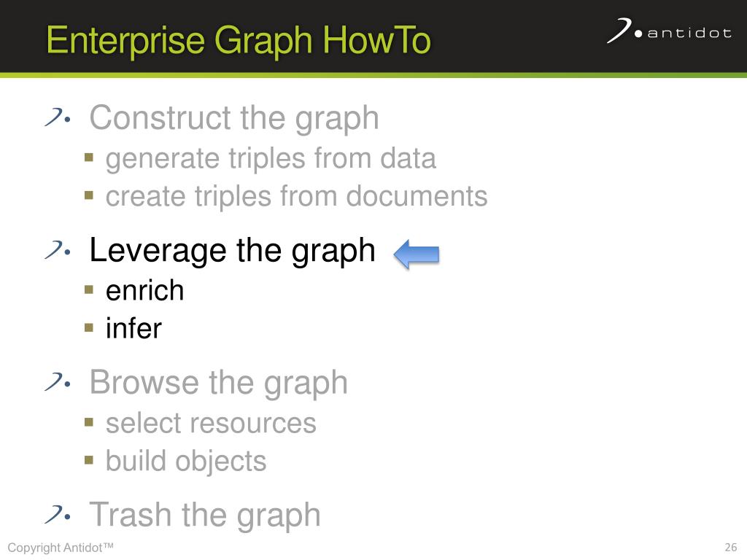This screenshot has width=747, height=560.
Task: Click the Antidot logo in header
Action: (x=669, y=31)
